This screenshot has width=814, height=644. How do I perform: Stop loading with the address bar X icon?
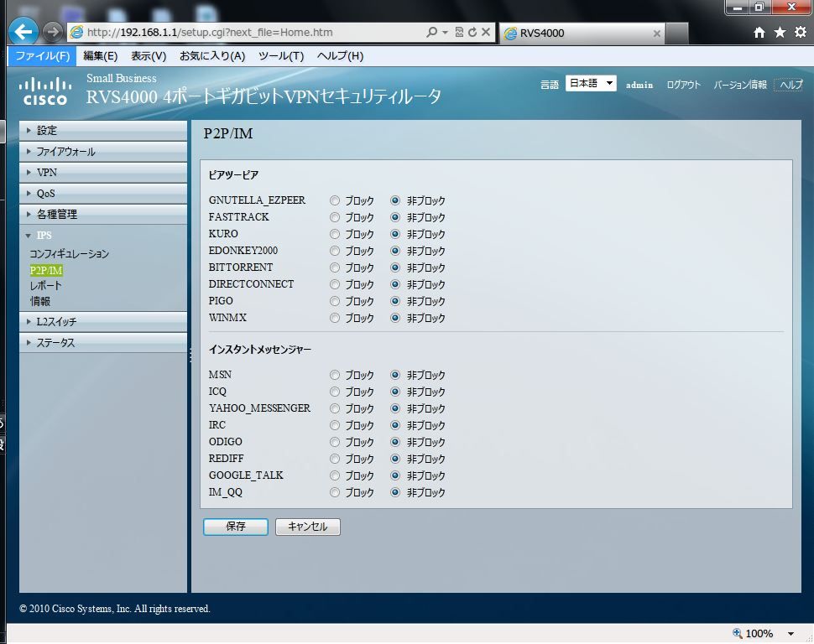tap(485, 32)
